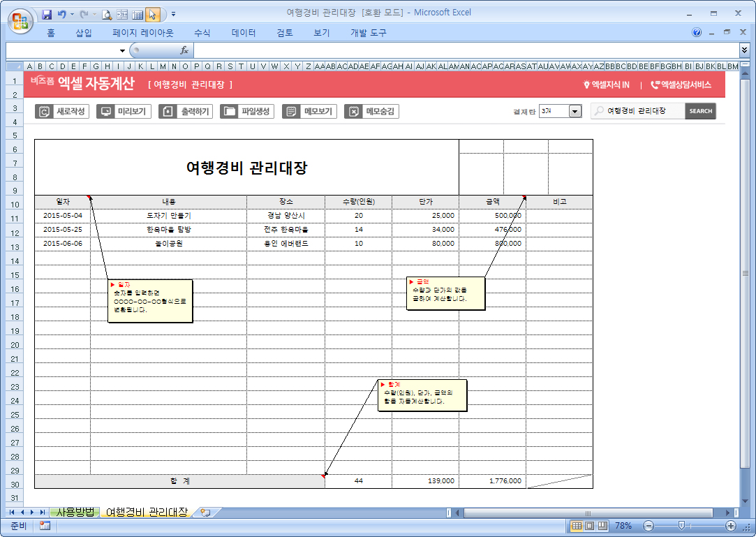
Task: Open the 수식 ribbon tab
Action: tap(202, 33)
